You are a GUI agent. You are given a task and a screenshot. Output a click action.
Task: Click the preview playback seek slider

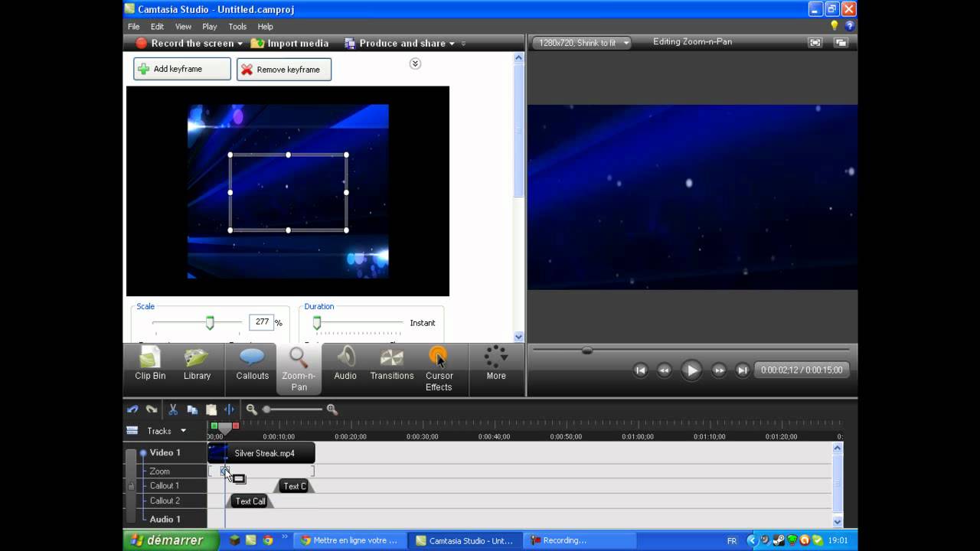[x=587, y=350]
